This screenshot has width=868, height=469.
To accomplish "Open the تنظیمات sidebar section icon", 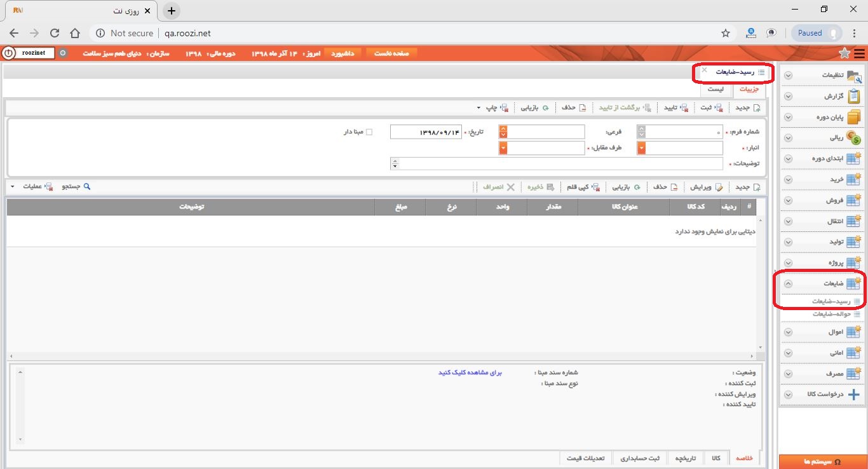I will tap(853, 76).
